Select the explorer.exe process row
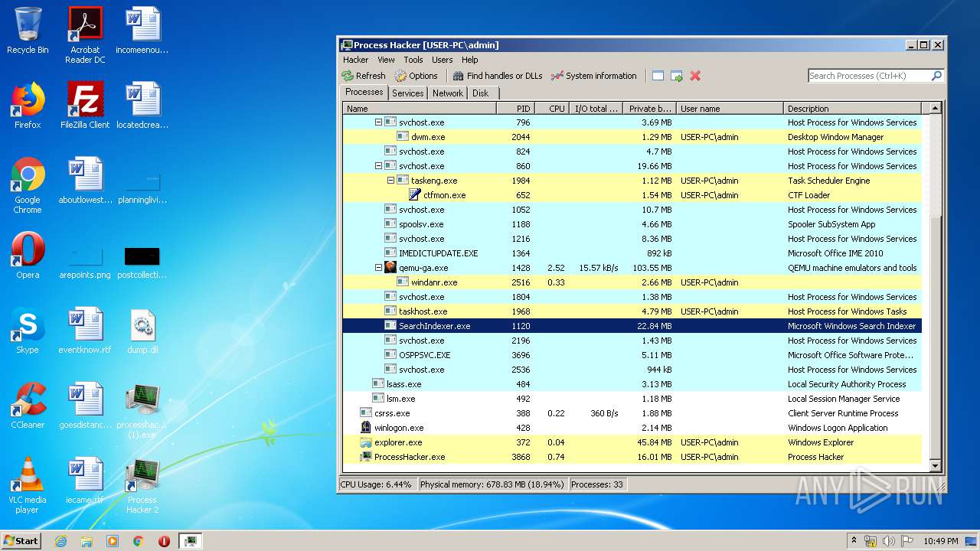Viewport: 980px width, 551px height. [632, 442]
